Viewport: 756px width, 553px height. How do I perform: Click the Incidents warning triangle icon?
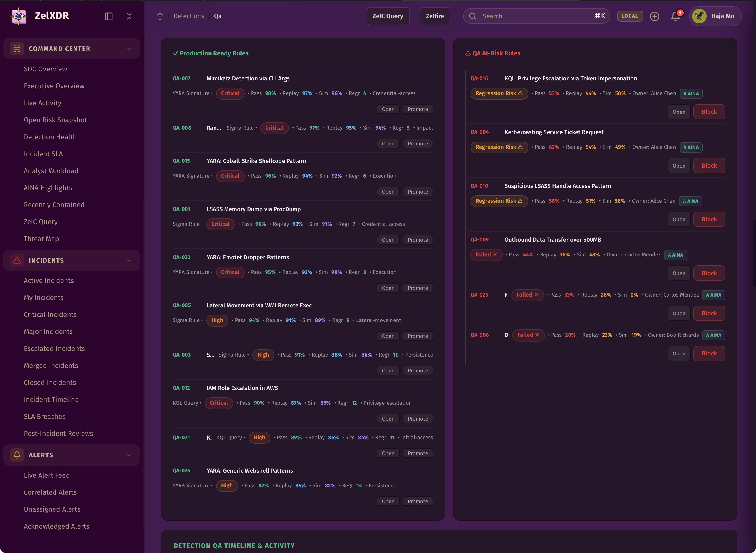(x=17, y=260)
